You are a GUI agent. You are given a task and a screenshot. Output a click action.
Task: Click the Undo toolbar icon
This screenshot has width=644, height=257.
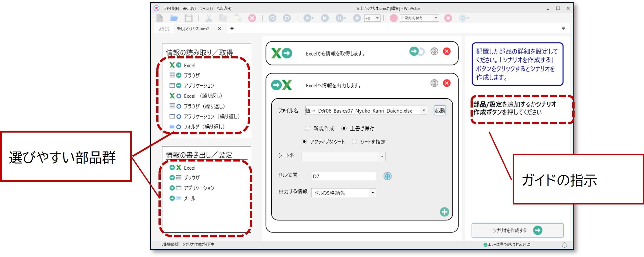coord(272,18)
